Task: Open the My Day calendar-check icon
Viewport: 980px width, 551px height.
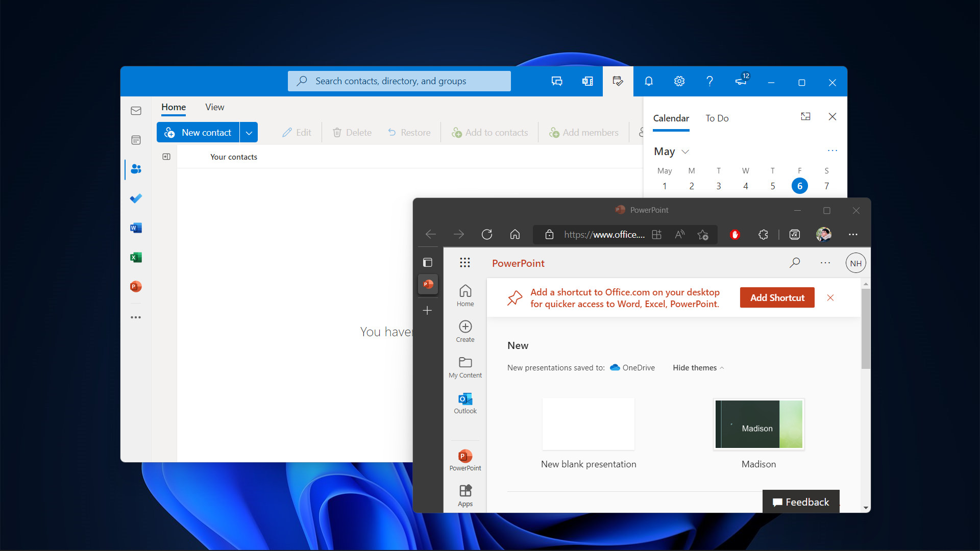Action: coord(618,81)
